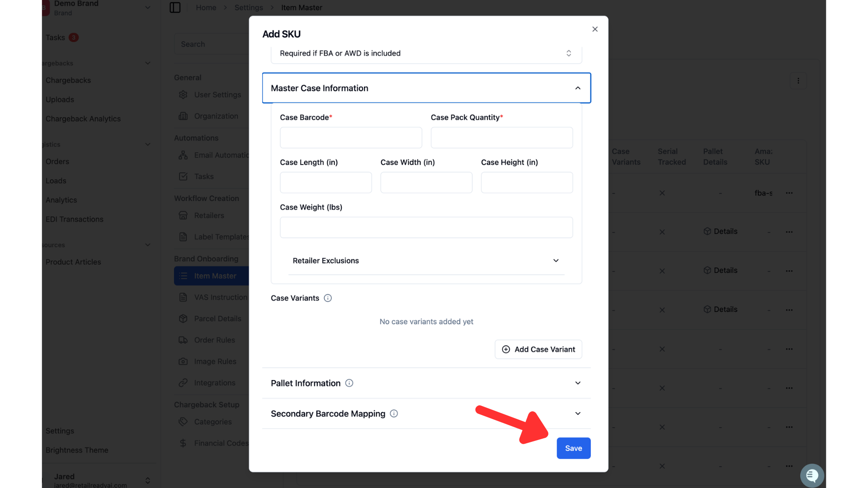Open Analytics in the sidebar
The height and width of the screenshot is (488, 868).
click(x=61, y=200)
